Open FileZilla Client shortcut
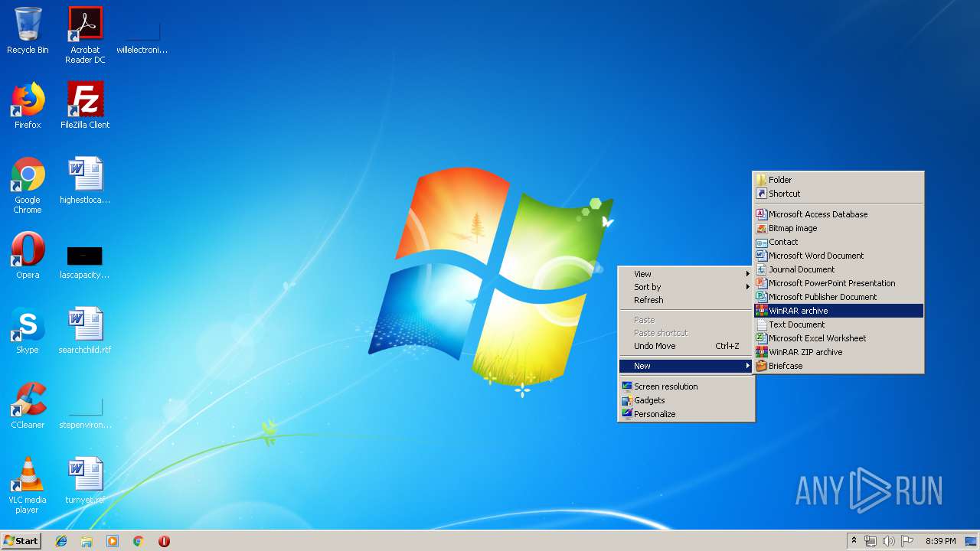The height and width of the screenshot is (551, 980). coord(85,106)
